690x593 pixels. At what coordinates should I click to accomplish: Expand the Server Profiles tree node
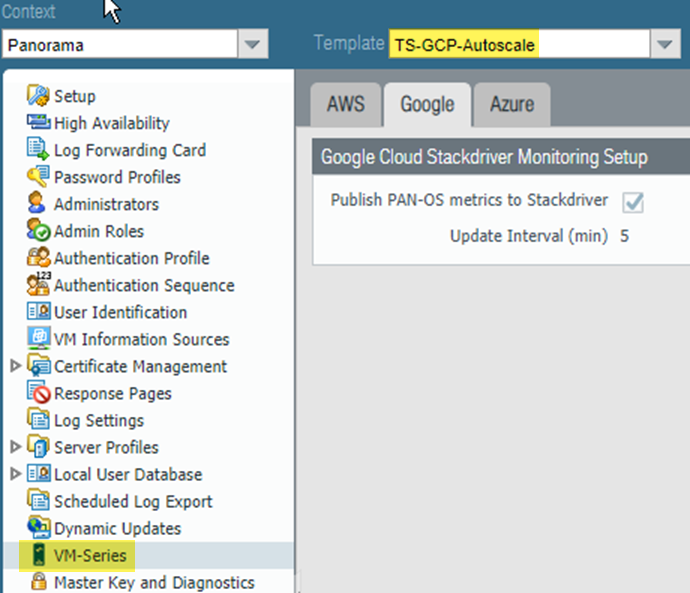coord(15,447)
